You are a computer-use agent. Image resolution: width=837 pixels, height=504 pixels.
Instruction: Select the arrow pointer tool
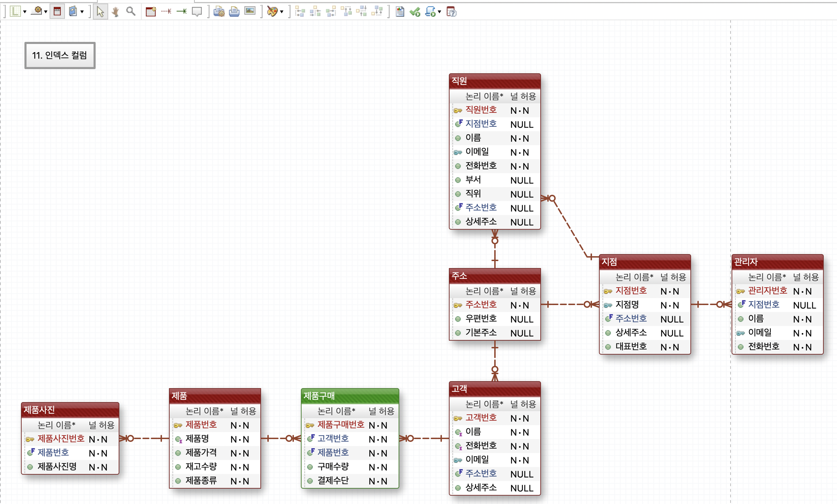pyautogui.click(x=100, y=12)
